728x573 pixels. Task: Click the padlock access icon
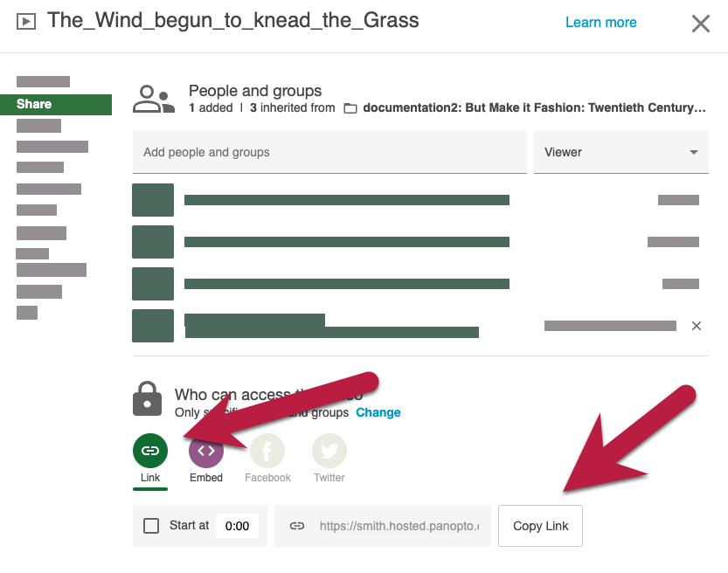[x=147, y=399]
